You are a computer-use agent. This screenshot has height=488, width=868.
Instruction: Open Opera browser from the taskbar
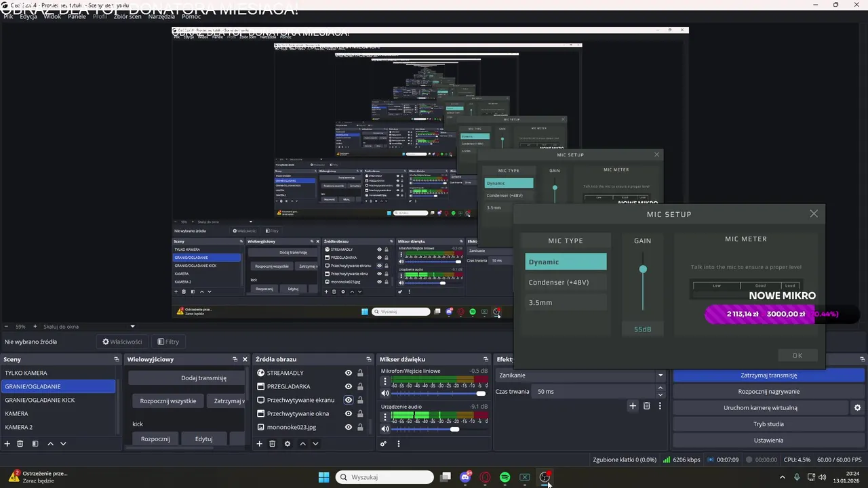(485, 477)
